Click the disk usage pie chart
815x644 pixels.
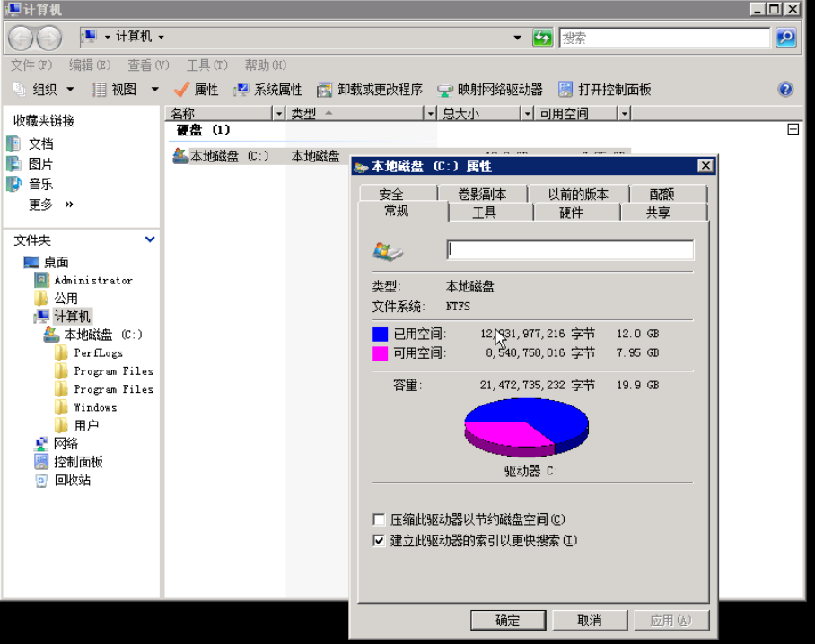click(526, 428)
